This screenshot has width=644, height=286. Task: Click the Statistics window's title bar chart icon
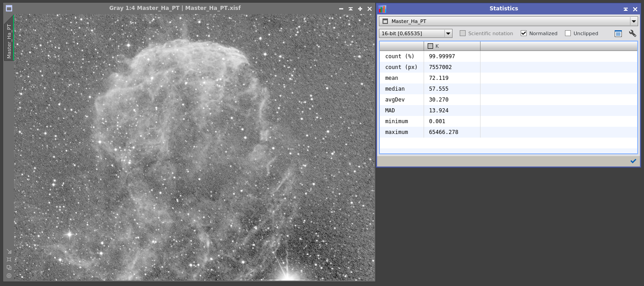point(383,9)
